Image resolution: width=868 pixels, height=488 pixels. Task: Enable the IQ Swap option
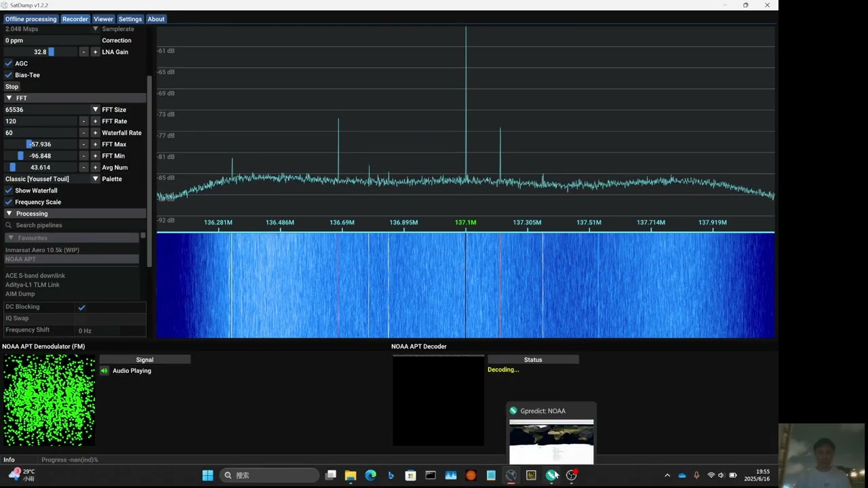click(82, 319)
